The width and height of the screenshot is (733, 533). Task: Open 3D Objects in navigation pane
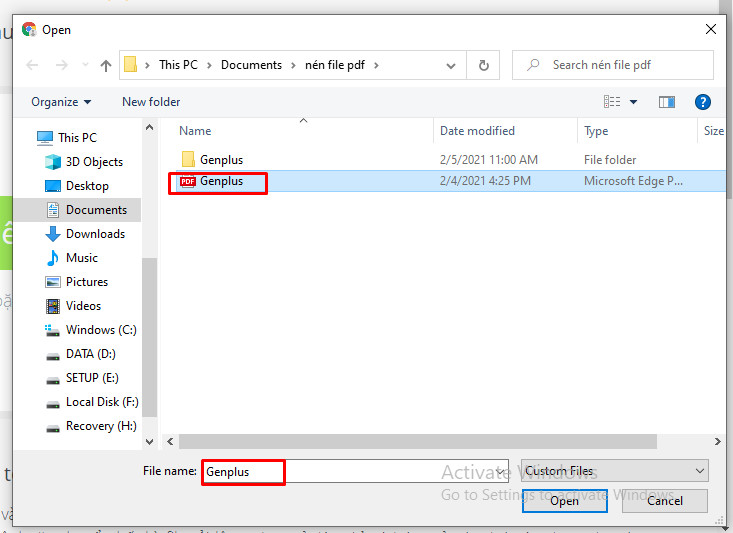tap(94, 162)
